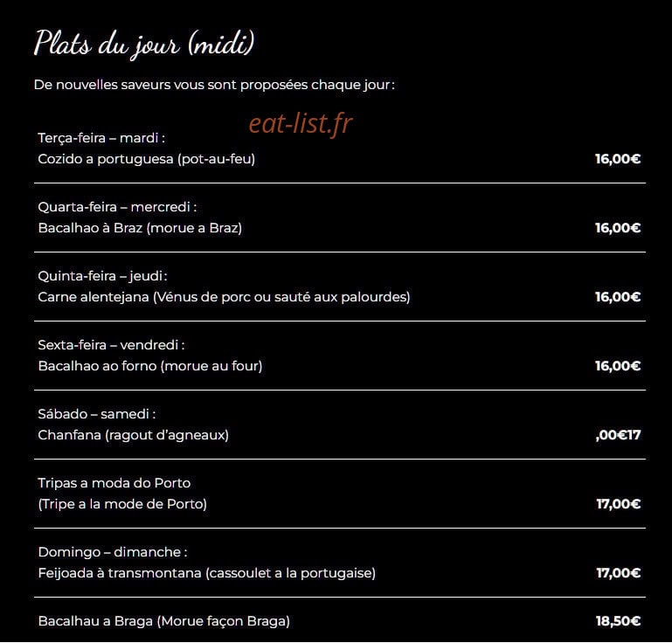672x643 pixels.
Task: Click the (Tripe a la mode de Porto) text
Action: pyautogui.click(x=122, y=504)
